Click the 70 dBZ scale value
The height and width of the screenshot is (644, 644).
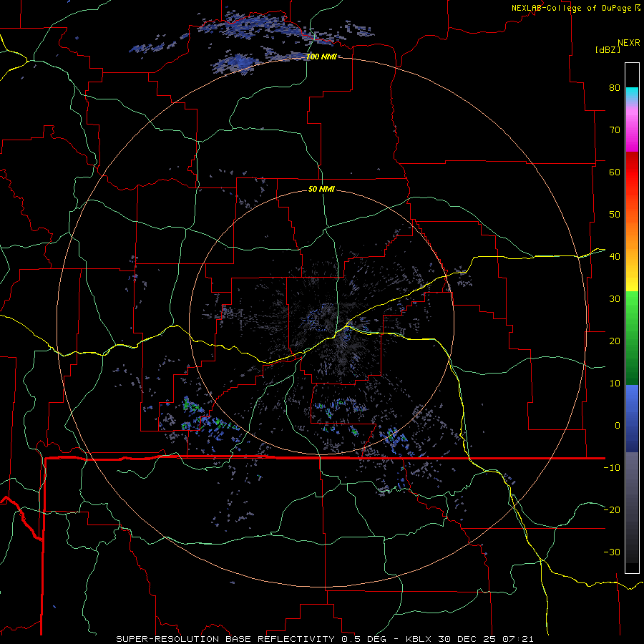615,130
